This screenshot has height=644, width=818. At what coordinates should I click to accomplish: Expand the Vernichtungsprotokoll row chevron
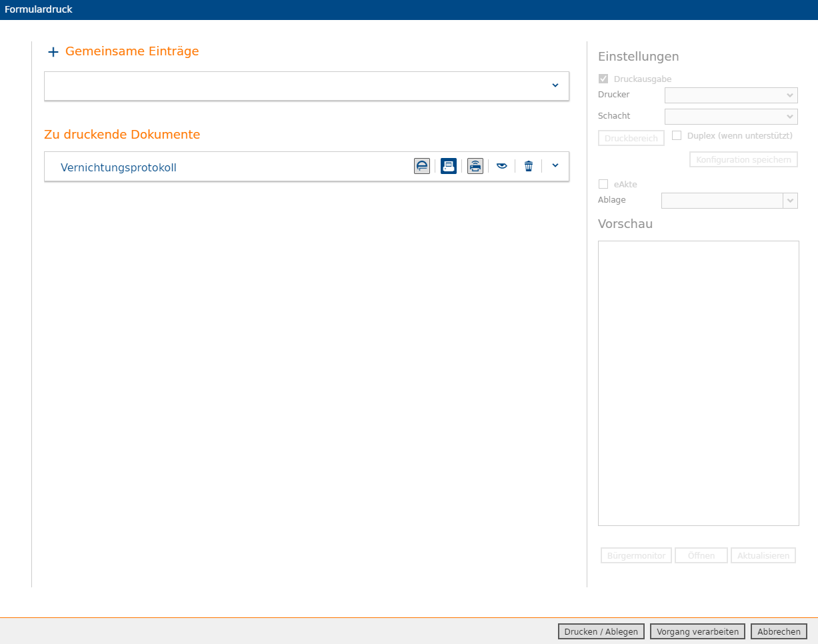tap(555, 165)
